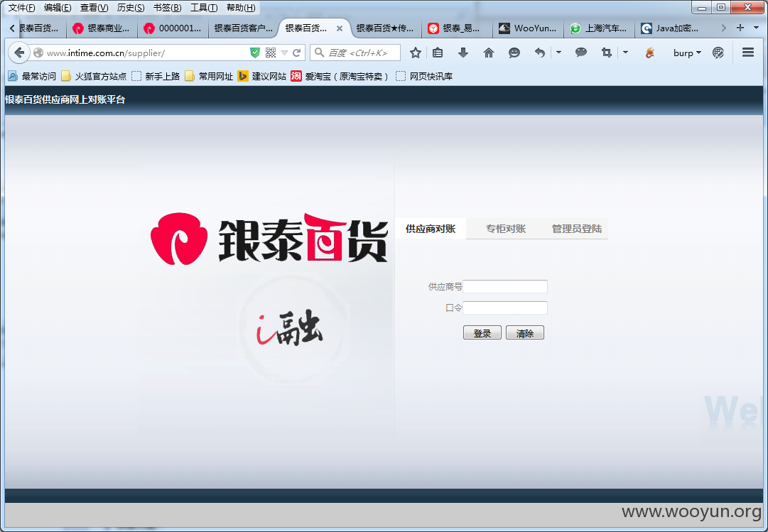Open the 书签(B) menu
This screenshot has height=532, width=768.
pos(167,8)
